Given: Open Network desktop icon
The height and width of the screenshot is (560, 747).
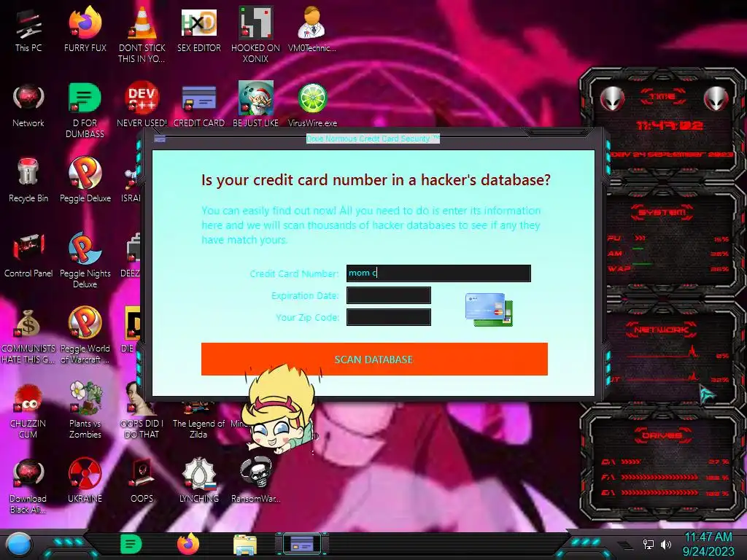Looking at the screenshot, I should pos(28,105).
